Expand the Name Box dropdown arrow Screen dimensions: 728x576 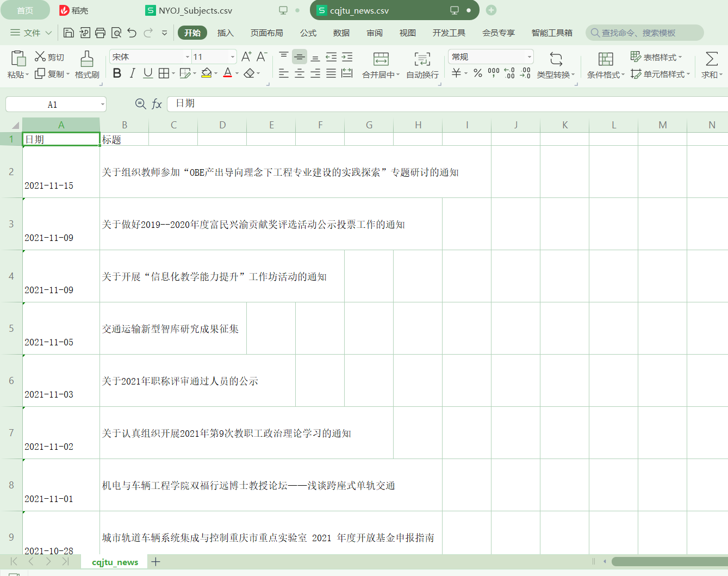coord(102,104)
